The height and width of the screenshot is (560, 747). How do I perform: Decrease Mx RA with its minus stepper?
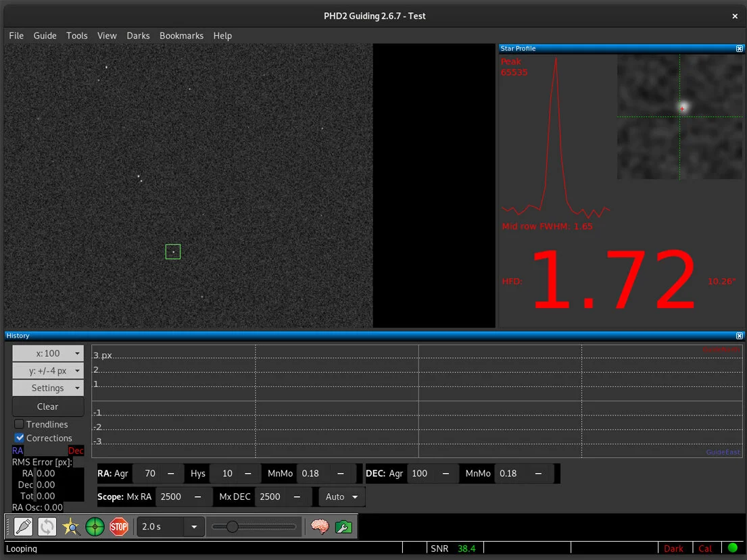[197, 497]
